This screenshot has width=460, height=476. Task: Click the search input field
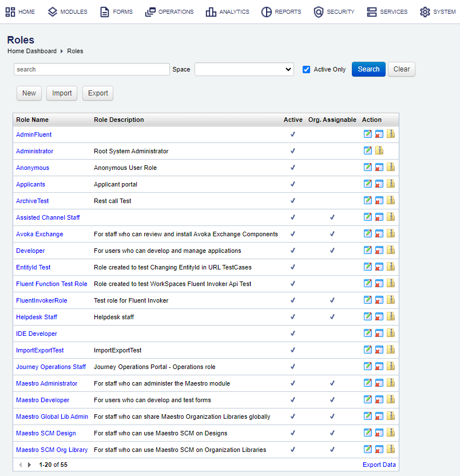click(92, 69)
